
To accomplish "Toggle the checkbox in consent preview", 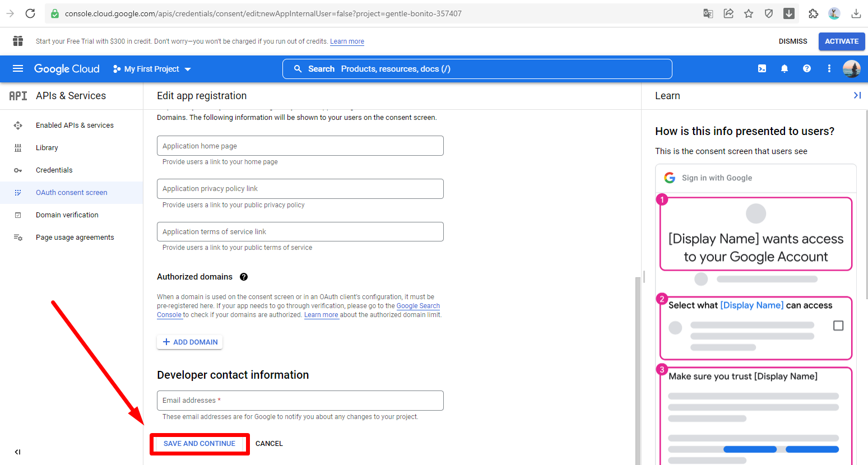I will (838, 325).
